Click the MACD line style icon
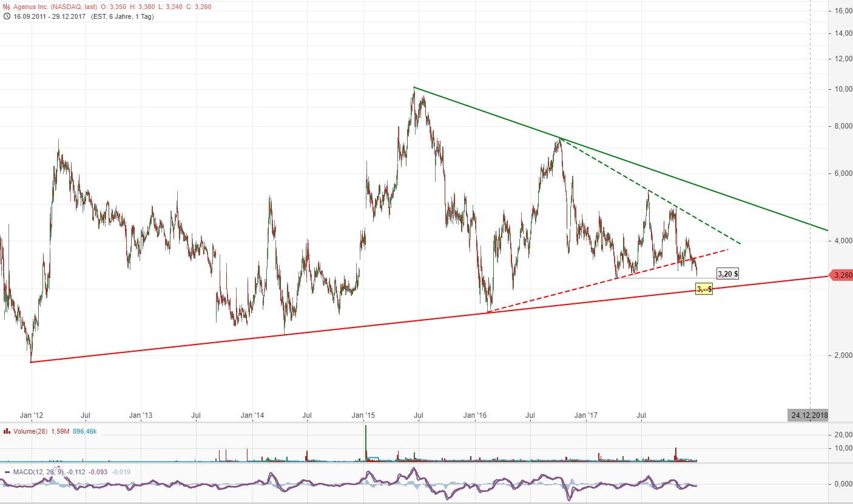The width and height of the screenshot is (853, 504). tap(6, 472)
